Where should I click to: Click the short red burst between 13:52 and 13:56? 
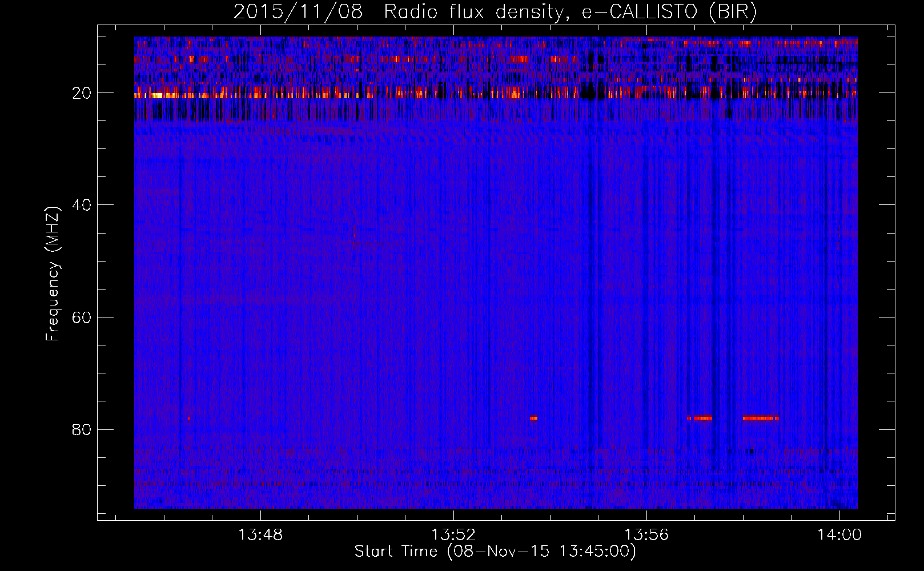[x=533, y=418]
